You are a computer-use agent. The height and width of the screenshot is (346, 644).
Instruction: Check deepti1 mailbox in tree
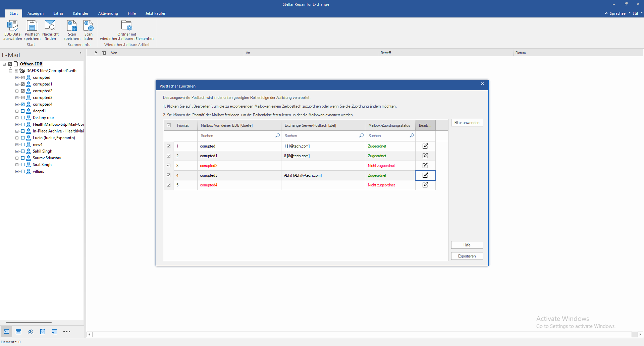[23, 111]
